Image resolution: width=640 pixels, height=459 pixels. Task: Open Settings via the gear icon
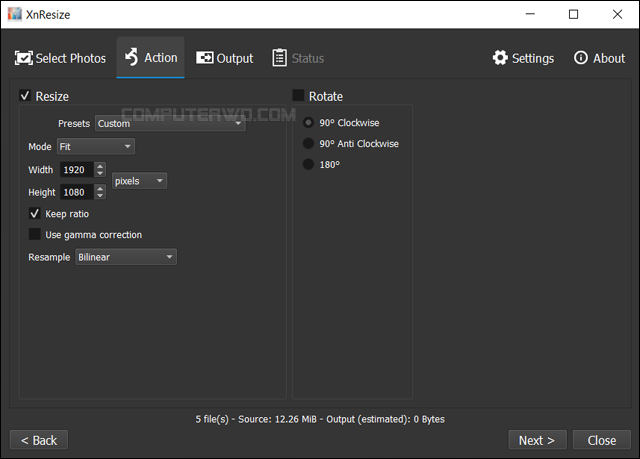500,58
